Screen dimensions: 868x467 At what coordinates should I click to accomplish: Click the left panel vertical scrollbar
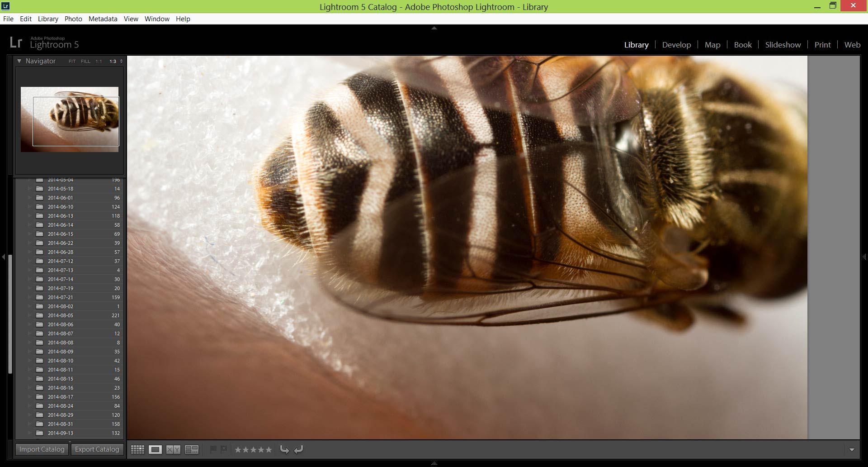[x=10, y=314]
